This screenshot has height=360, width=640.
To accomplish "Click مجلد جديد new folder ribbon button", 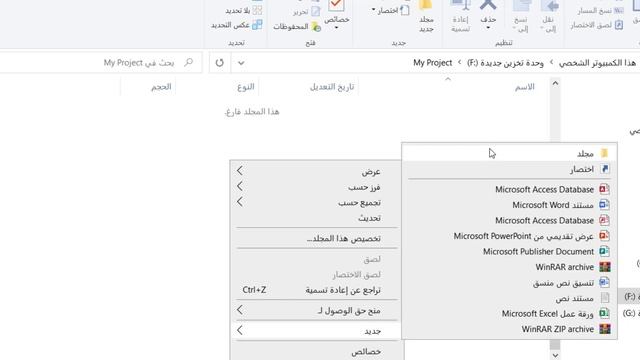I will pos(426,16).
